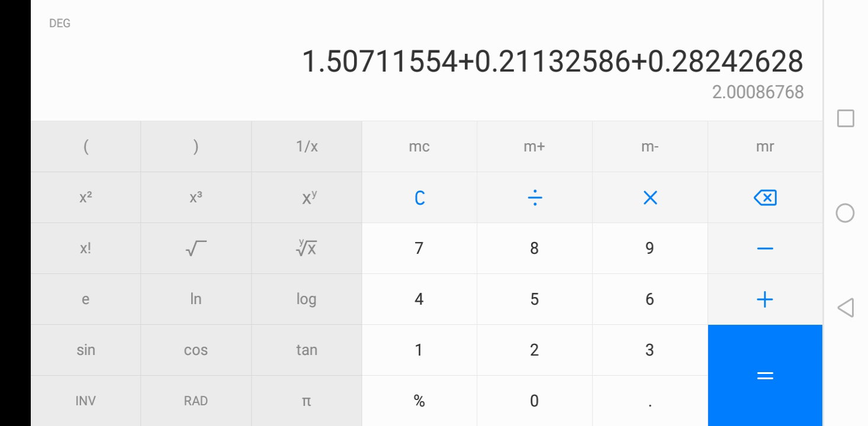Image resolution: width=868 pixels, height=426 pixels.
Task: Tap the m+ memory add key
Action: click(535, 147)
